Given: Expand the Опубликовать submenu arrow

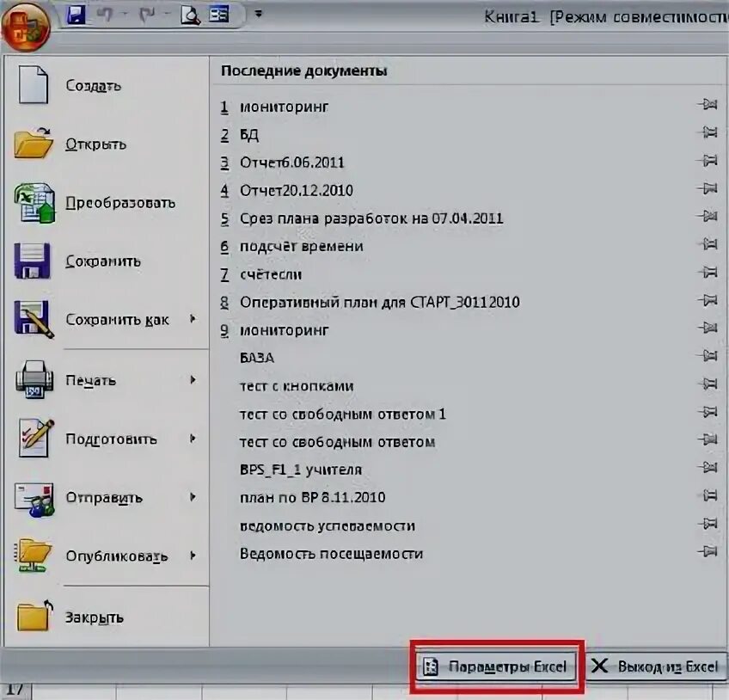Looking at the screenshot, I should pos(193,556).
